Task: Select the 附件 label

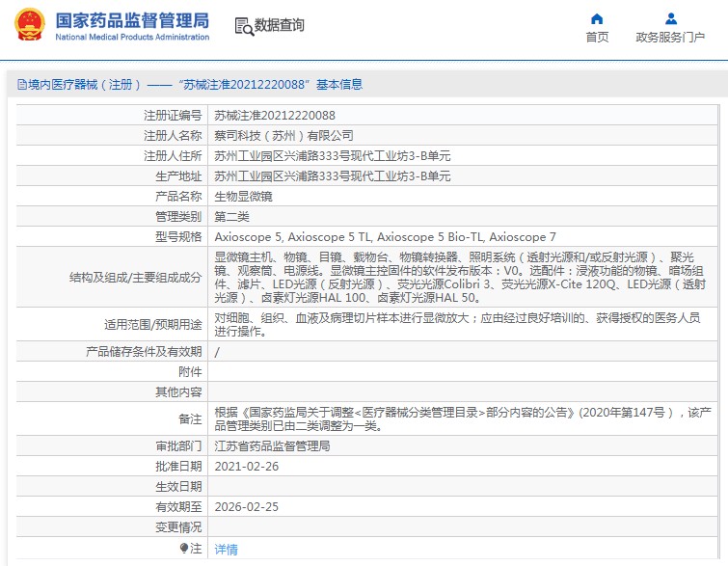Action: (x=190, y=372)
